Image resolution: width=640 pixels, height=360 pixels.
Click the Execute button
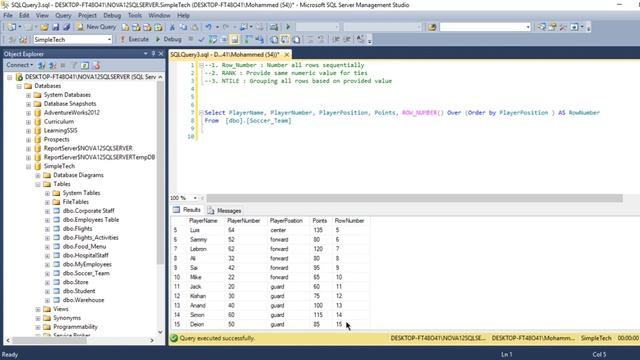135,40
